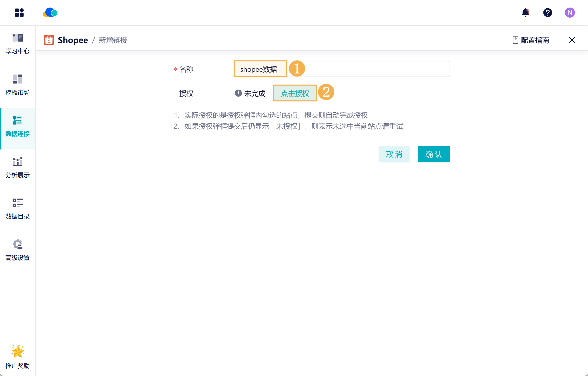Click the 未完成 warning status icon
The width and height of the screenshot is (588, 376).
point(238,93)
